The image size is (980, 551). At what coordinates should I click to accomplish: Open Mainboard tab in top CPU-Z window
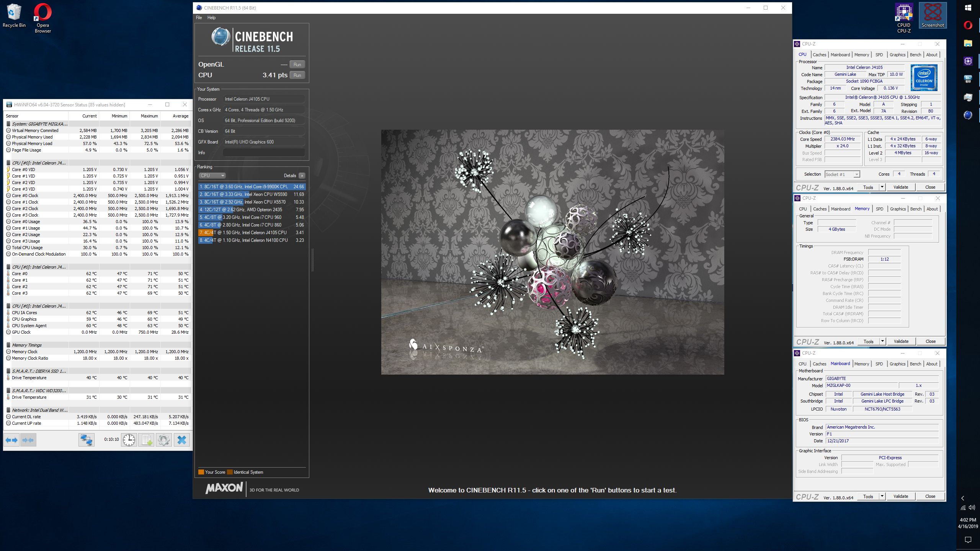tap(840, 55)
